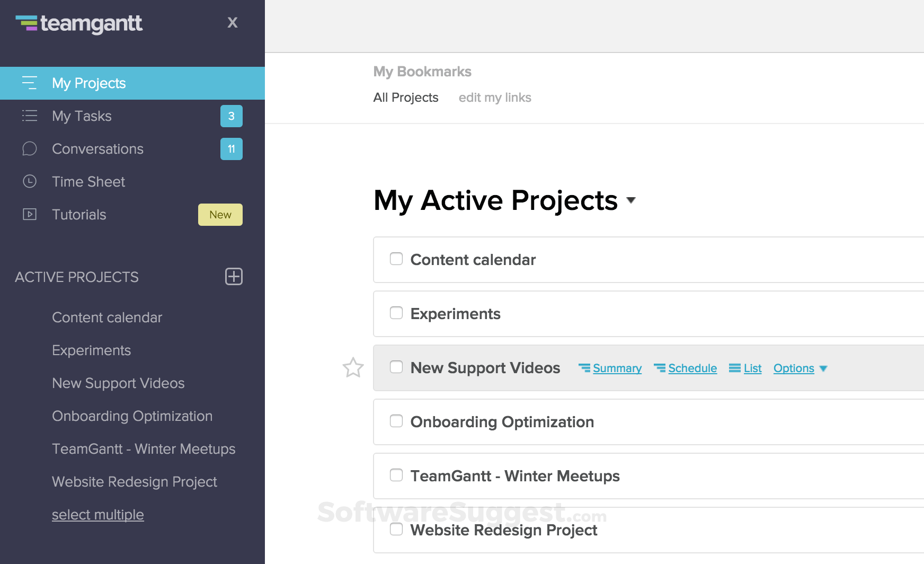Select the Website Redesign Project checkbox
Image resolution: width=924 pixels, height=564 pixels.
(x=396, y=529)
